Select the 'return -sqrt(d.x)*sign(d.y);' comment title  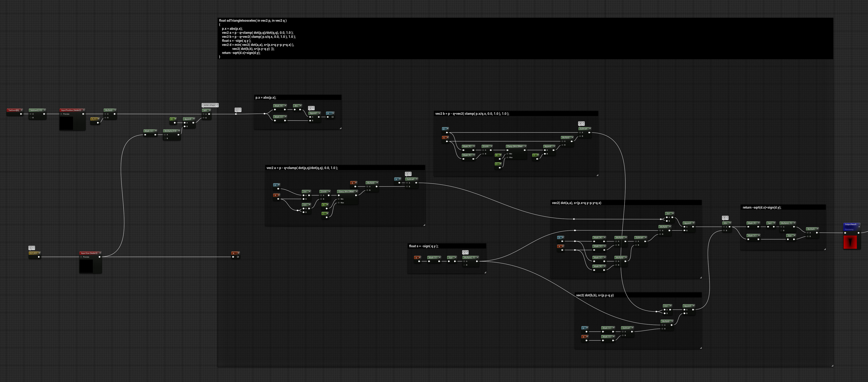point(762,207)
